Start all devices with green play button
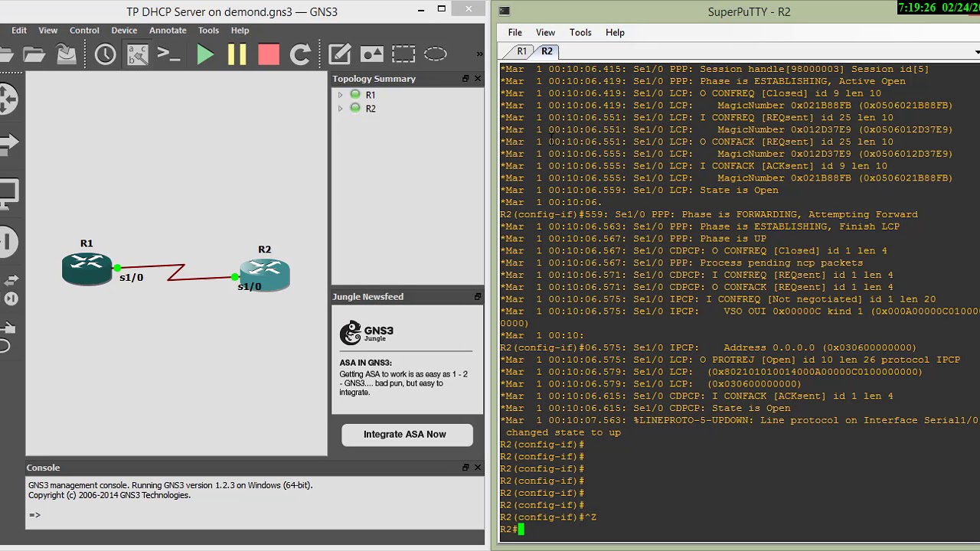The image size is (980, 551). point(205,54)
